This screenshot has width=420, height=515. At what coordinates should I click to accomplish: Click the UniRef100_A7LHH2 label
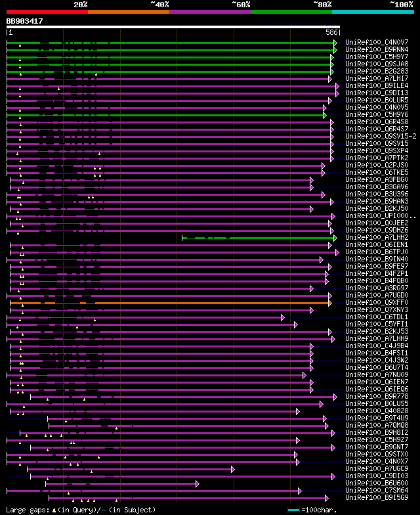point(377,238)
